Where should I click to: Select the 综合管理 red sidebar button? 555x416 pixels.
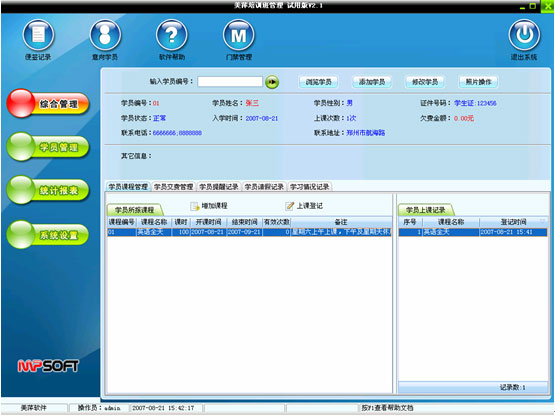(x=47, y=103)
